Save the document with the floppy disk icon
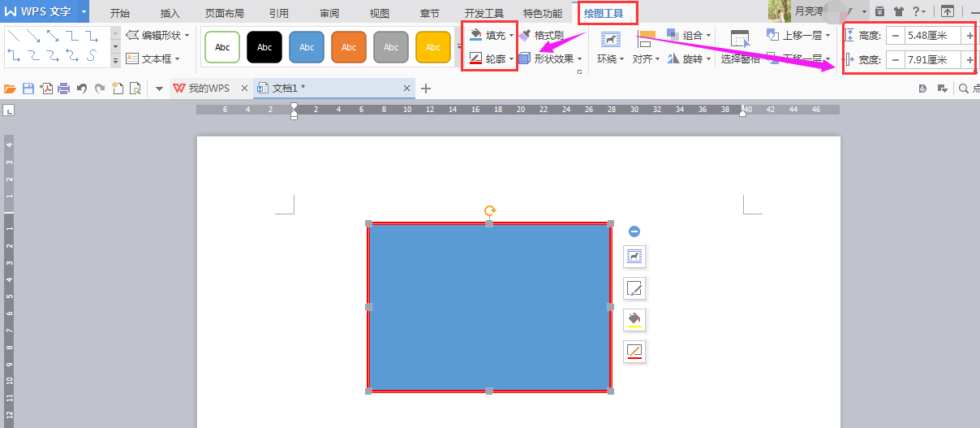The width and height of the screenshot is (980, 428). pos(28,89)
